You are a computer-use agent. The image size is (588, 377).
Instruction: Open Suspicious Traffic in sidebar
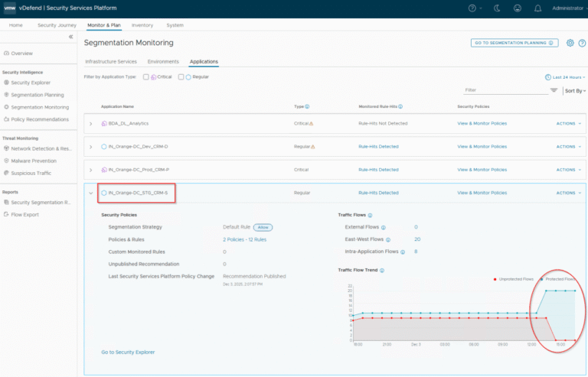click(31, 173)
